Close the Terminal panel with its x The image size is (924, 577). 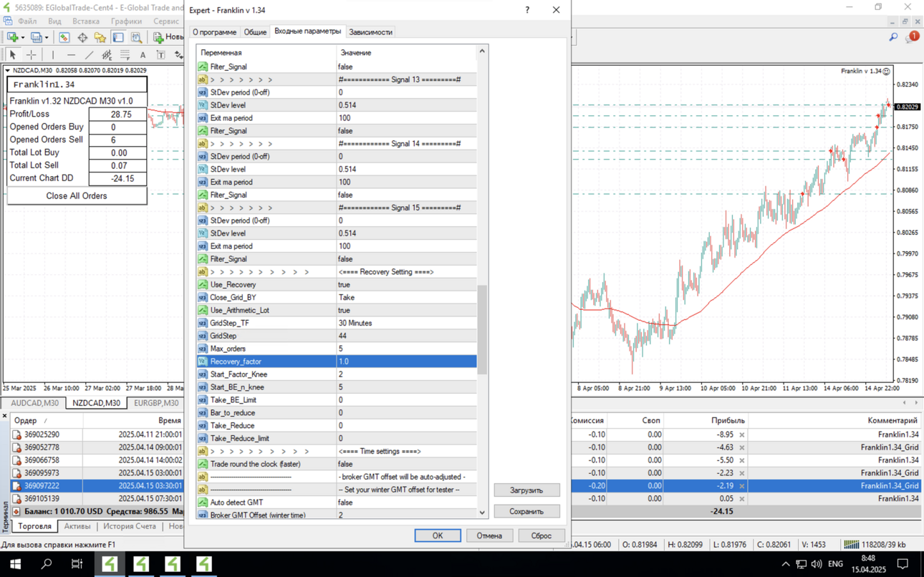[4, 415]
